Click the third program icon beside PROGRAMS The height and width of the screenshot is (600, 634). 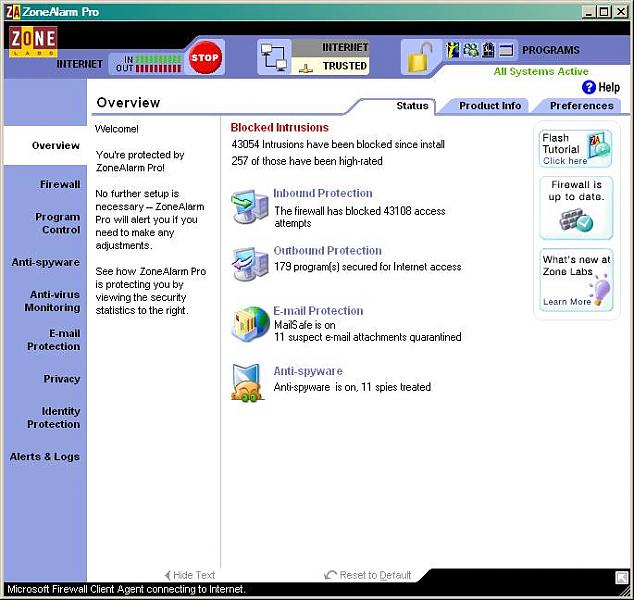click(x=488, y=50)
